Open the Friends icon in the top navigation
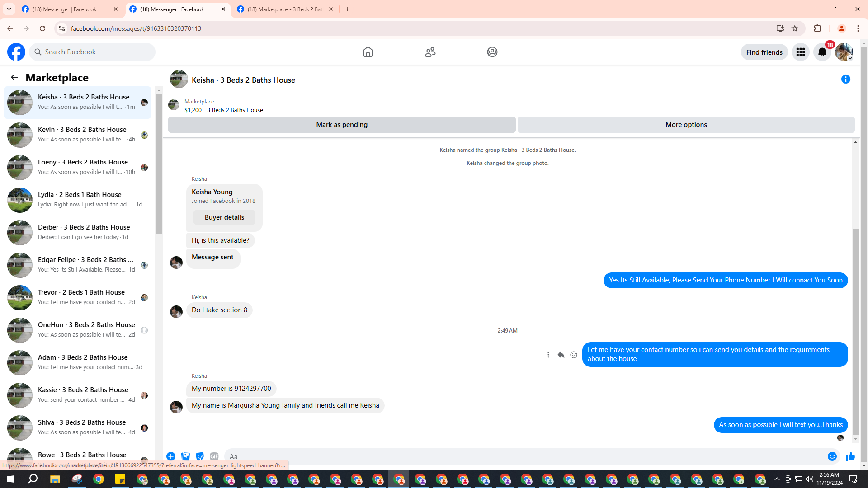 (430, 52)
